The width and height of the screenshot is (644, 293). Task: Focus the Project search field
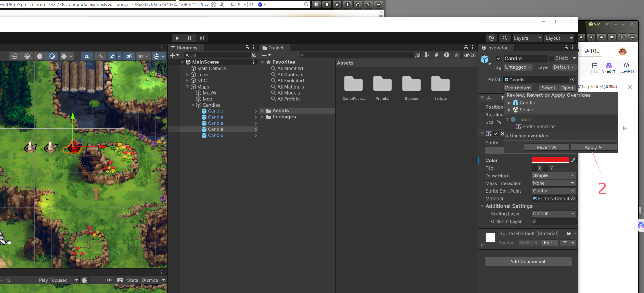click(x=356, y=55)
